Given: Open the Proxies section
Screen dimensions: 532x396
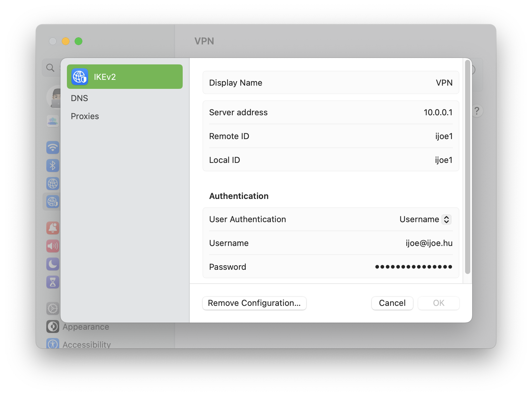Looking at the screenshot, I should [x=85, y=116].
